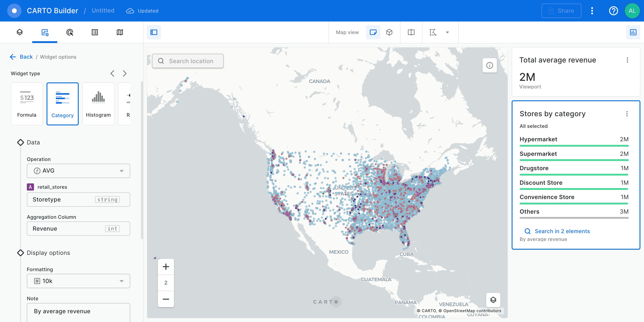Open the selection tool dropdown arrow

[x=447, y=32]
